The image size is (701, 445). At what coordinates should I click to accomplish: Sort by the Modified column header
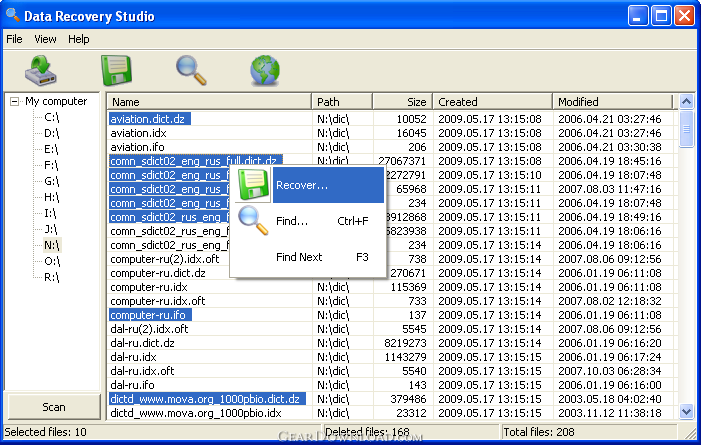point(612,102)
